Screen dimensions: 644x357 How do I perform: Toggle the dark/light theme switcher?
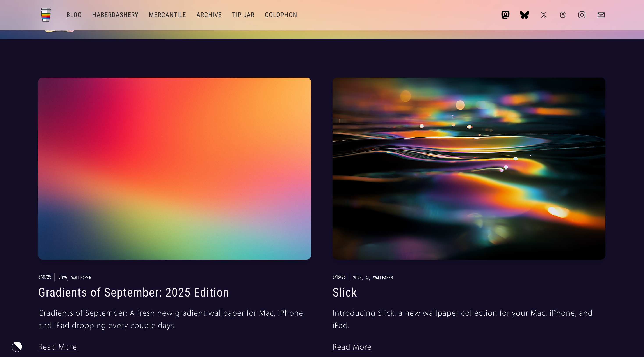(x=17, y=346)
